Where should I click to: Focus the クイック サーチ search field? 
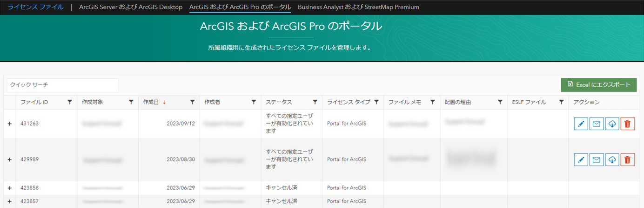pos(63,85)
